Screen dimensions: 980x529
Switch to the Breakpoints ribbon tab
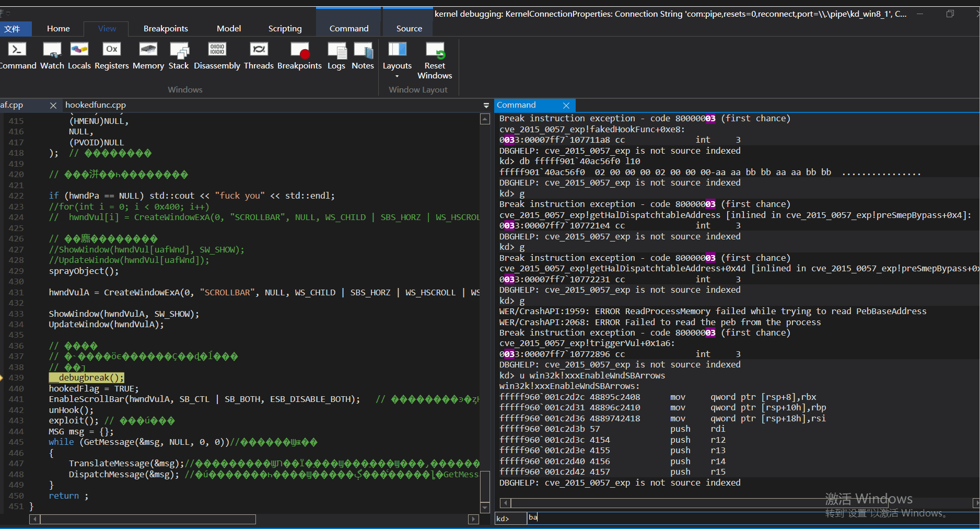166,29
